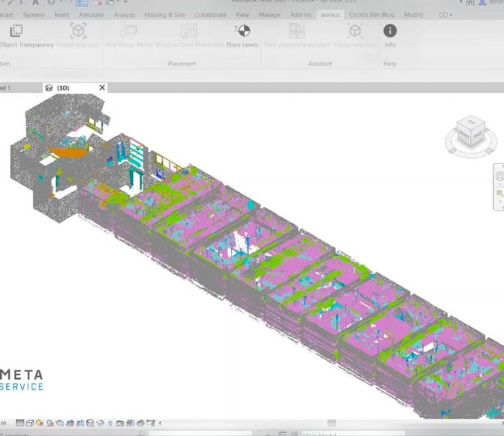Click the Assistant panel title
Image resolution: width=504 pixels, height=436 pixels.
click(x=320, y=63)
